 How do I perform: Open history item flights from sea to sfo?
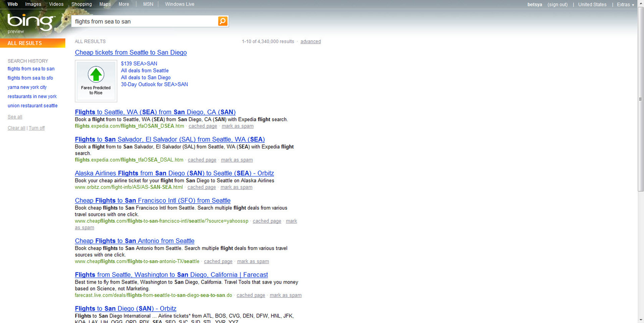pyautogui.click(x=30, y=78)
